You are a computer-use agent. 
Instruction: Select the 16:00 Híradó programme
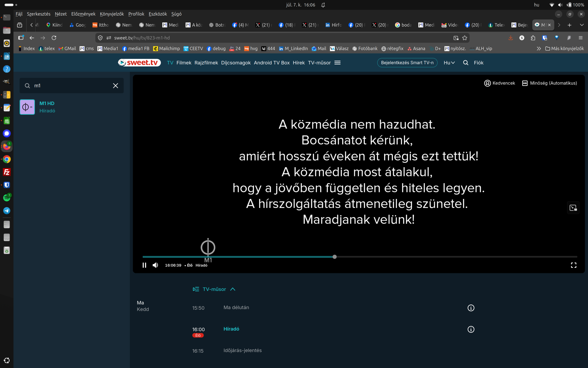tap(231, 329)
